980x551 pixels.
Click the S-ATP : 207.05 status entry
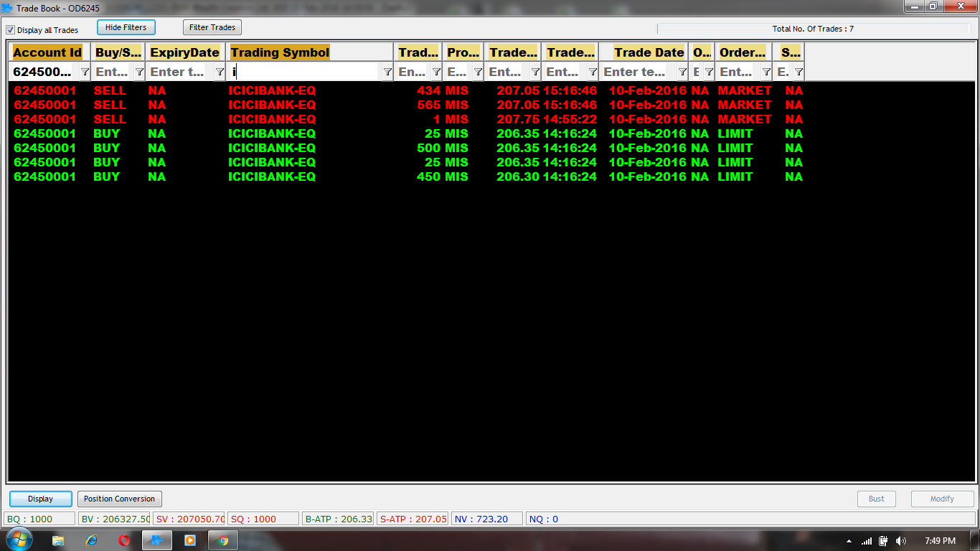[x=413, y=519]
